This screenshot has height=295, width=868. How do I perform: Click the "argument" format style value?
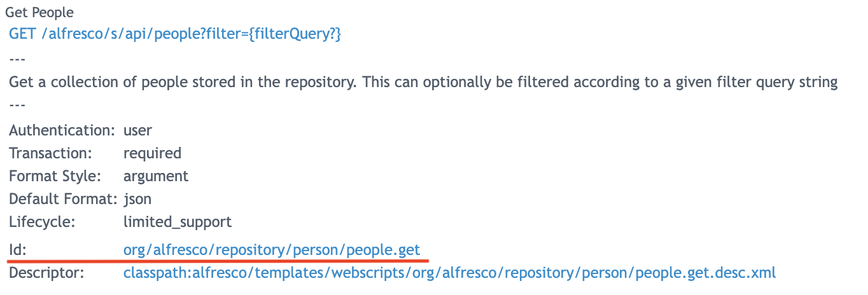(156, 176)
